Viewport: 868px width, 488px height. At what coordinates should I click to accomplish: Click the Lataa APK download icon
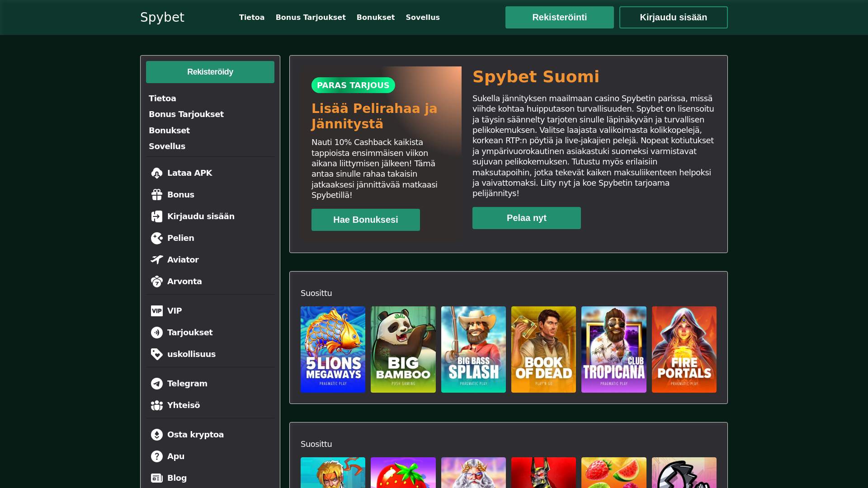[x=157, y=173]
